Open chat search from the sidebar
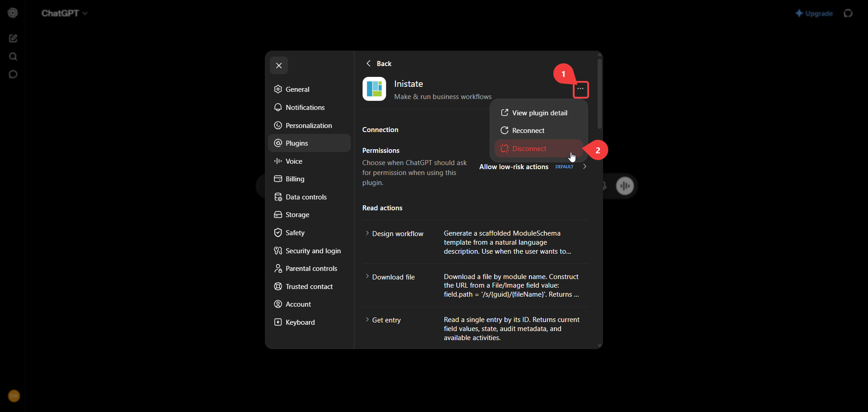 point(13,57)
